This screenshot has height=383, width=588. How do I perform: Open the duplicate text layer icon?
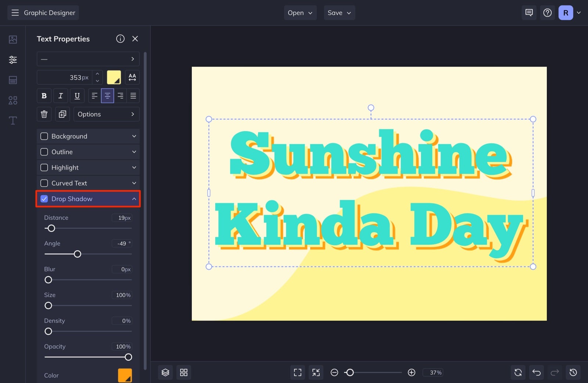62,114
